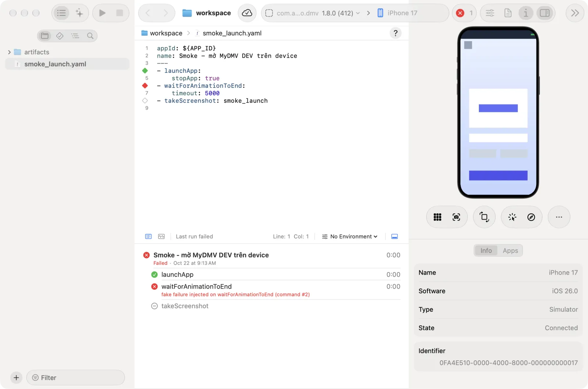588x389 pixels.
Task: Click the smoke_launch.yaml breadcrumb
Action: (228, 33)
